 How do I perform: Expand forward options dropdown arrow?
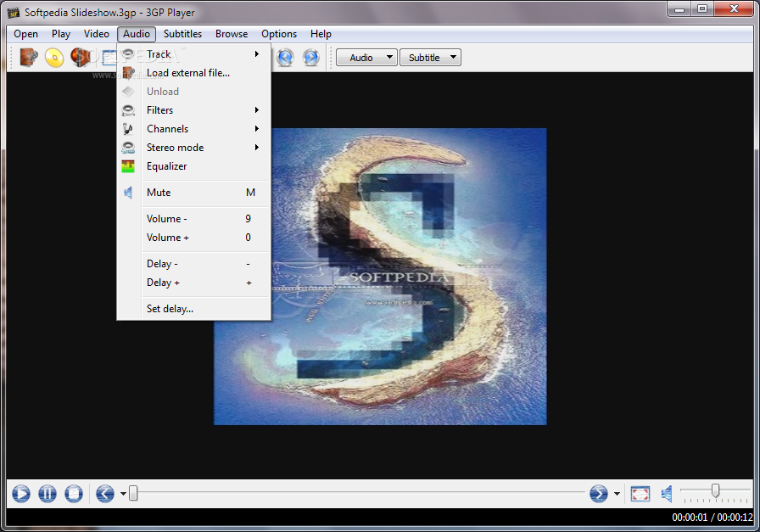coord(617,494)
